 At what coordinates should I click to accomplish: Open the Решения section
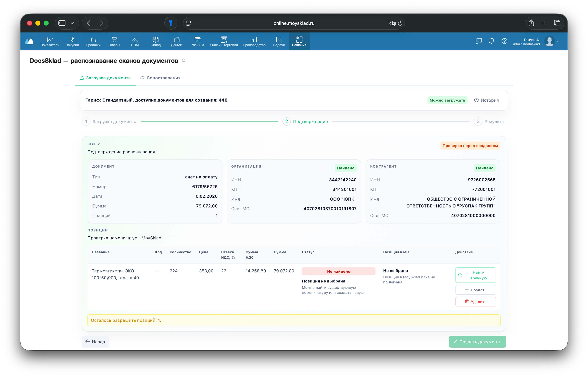tap(299, 41)
